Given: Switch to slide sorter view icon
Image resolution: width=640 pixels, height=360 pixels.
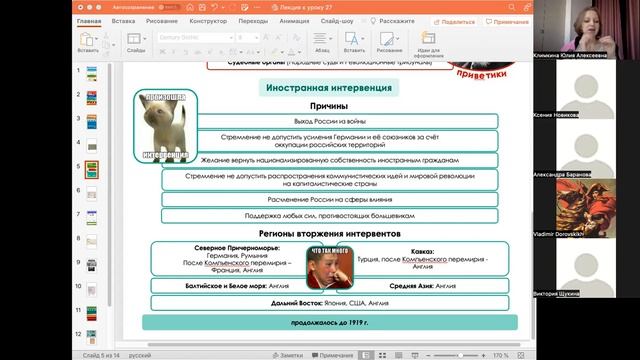Looking at the screenshot, I should point(382,356).
